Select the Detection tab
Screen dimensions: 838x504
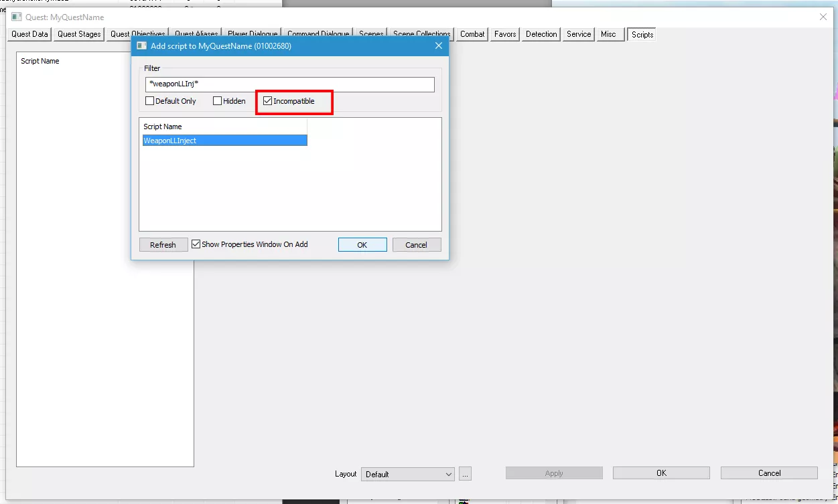click(x=541, y=34)
